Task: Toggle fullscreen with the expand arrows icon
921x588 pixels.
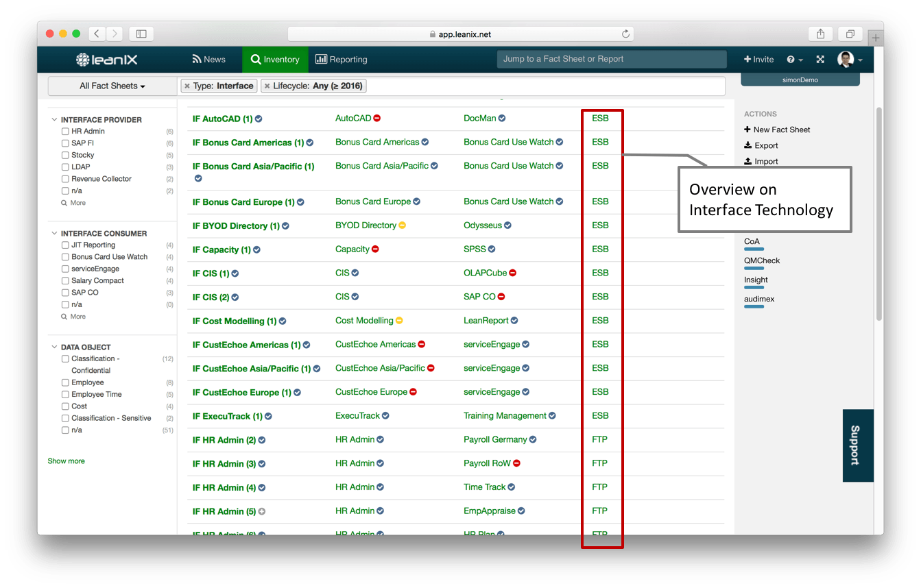Action: (x=820, y=60)
